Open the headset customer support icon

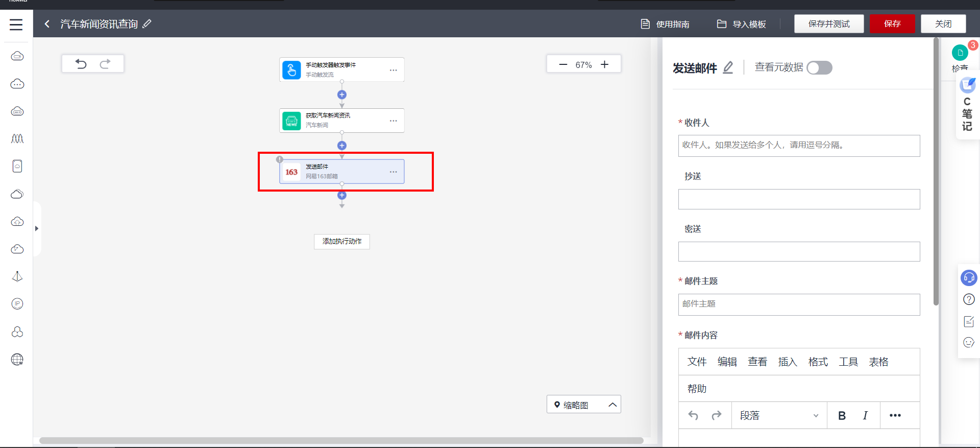tap(969, 278)
